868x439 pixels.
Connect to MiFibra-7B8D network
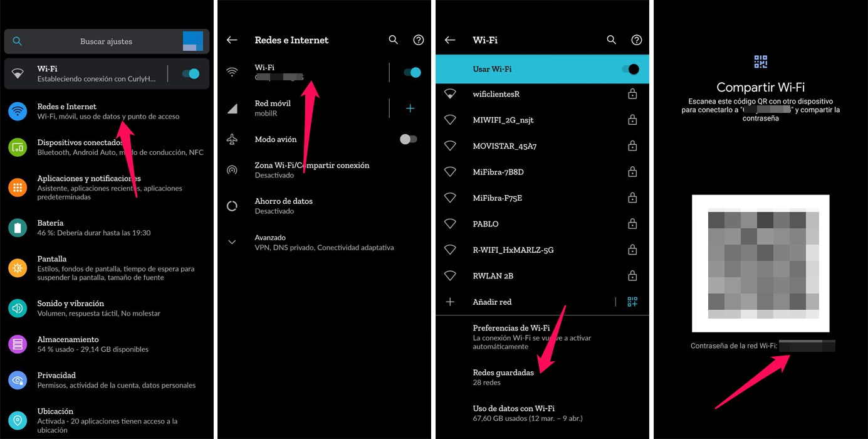542,172
